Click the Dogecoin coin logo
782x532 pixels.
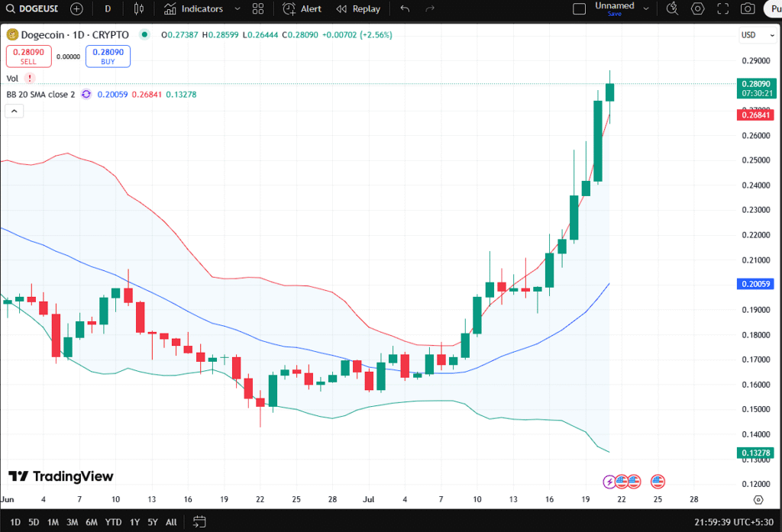tap(12, 35)
